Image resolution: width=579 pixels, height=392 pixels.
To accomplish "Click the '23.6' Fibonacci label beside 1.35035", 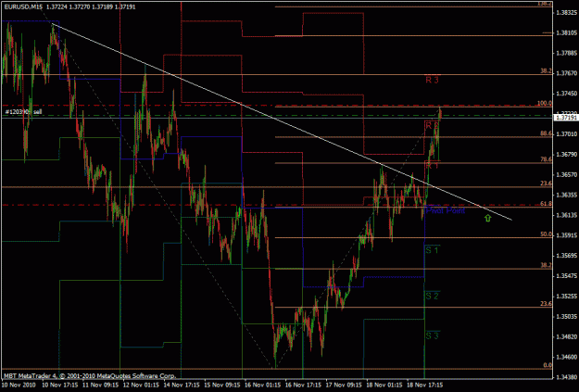I will tap(547, 304).
